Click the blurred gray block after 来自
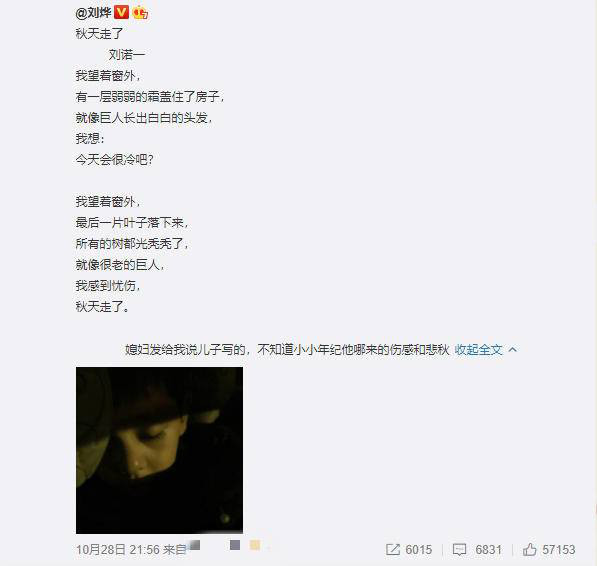This screenshot has width=597, height=566. point(194,546)
